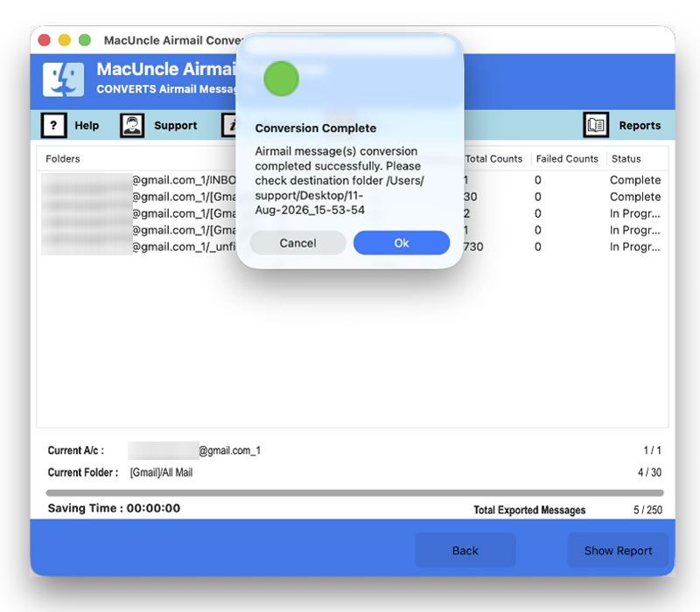Click the Total Counts column header
This screenshot has width=700, height=612.
tap(493, 159)
